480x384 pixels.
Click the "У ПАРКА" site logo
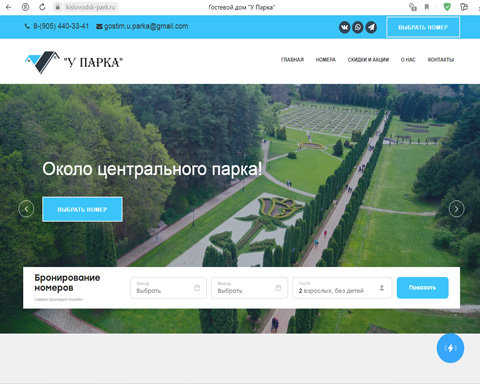pos(74,62)
